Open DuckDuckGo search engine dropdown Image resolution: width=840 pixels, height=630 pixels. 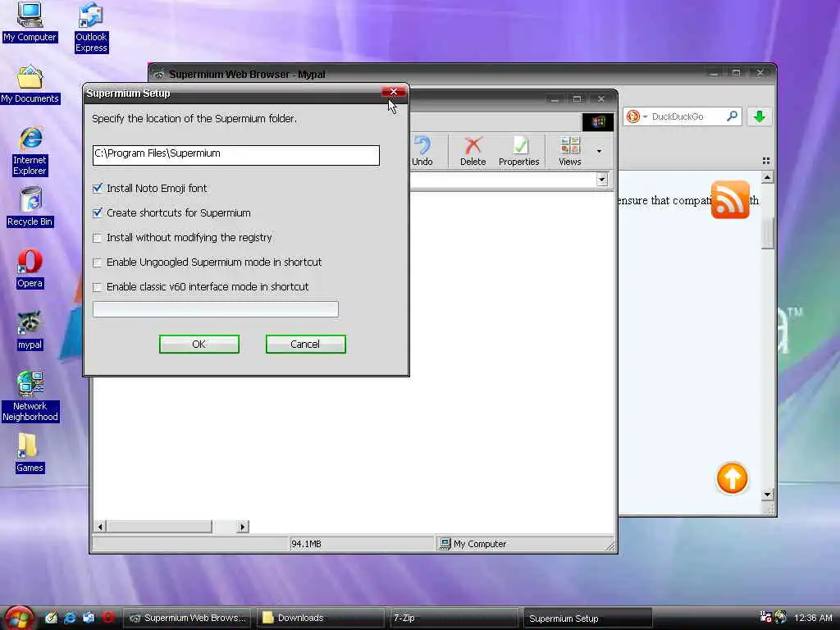[x=645, y=116]
